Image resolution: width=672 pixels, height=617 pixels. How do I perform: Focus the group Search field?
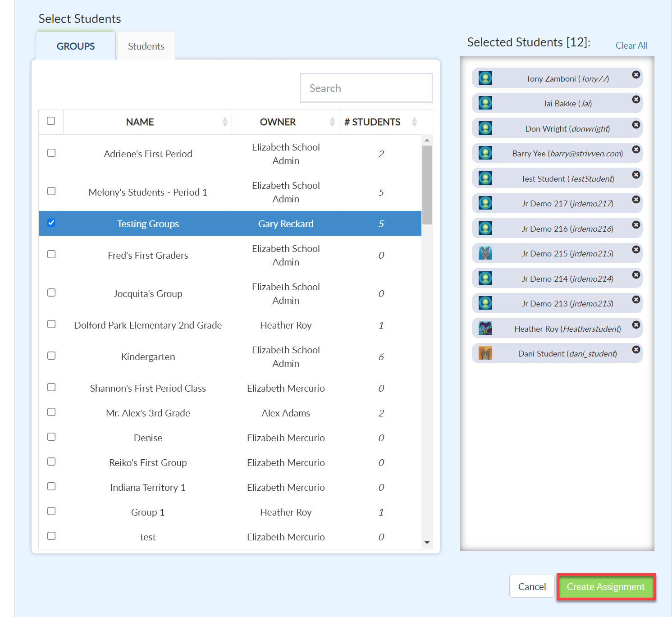[x=366, y=88]
